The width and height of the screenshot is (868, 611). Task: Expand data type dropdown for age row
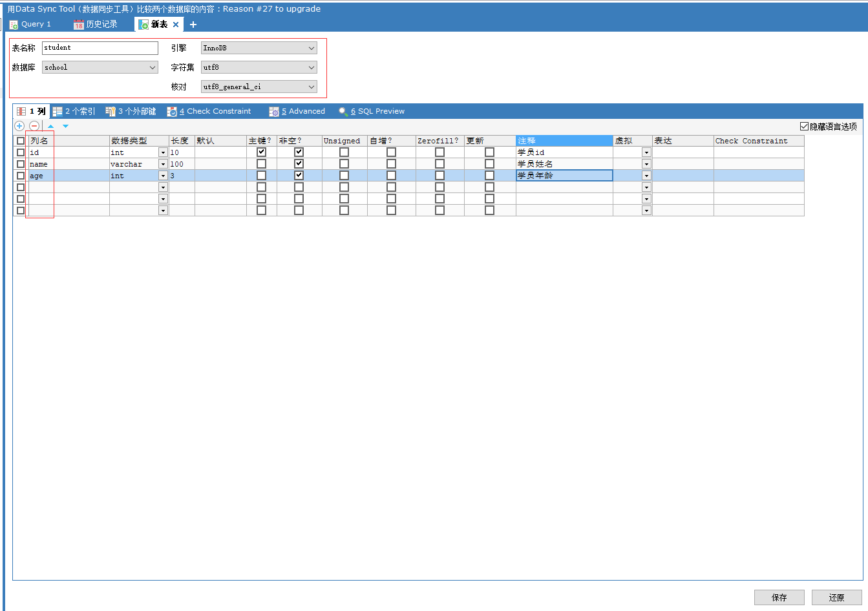[163, 176]
